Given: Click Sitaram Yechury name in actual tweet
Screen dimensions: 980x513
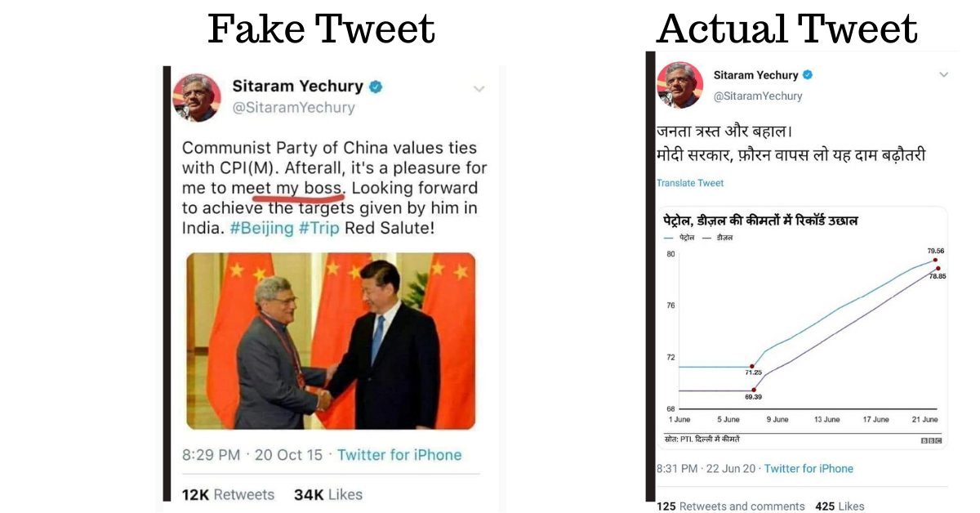Looking at the screenshot, I should [x=755, y=74].
